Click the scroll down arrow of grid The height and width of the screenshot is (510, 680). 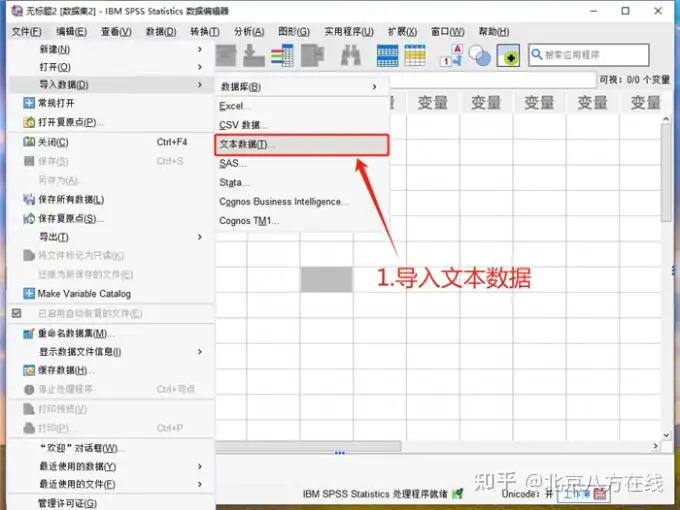tap(666, 435)
